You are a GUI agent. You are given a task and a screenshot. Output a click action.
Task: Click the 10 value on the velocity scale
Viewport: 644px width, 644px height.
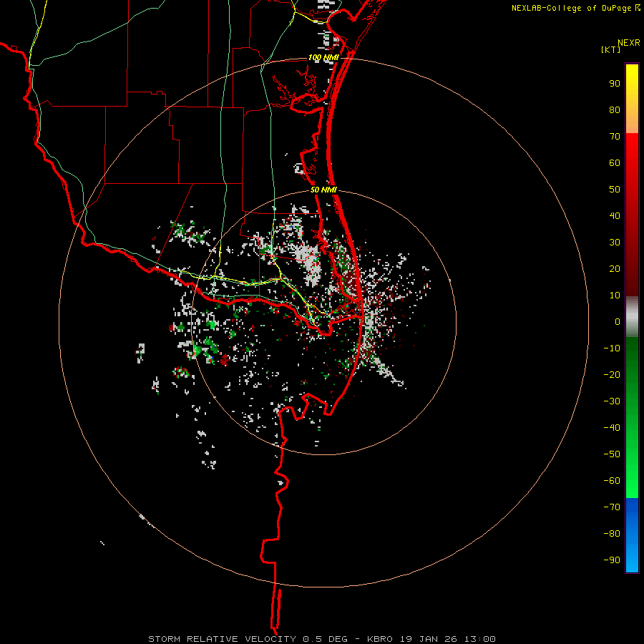click(x=615, y=296)
